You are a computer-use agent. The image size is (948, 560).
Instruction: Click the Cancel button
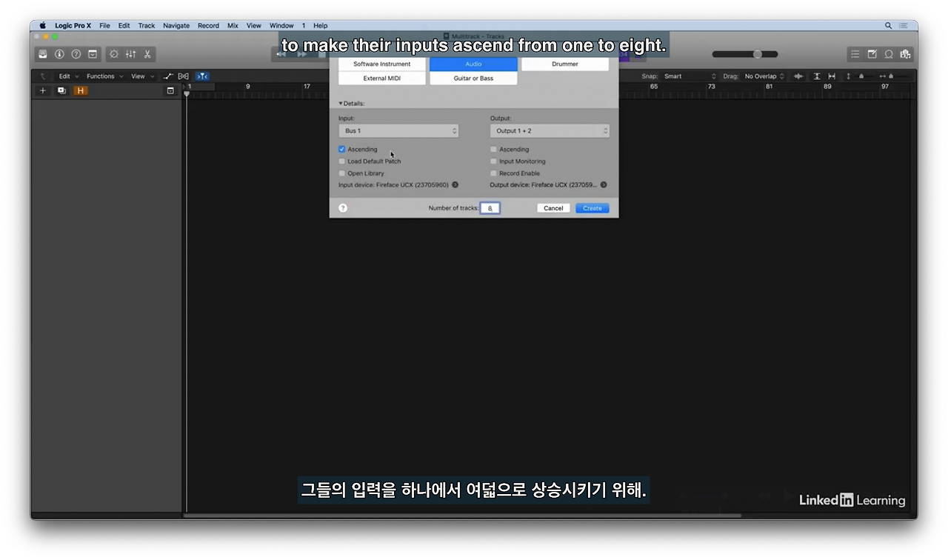point(553,208)
